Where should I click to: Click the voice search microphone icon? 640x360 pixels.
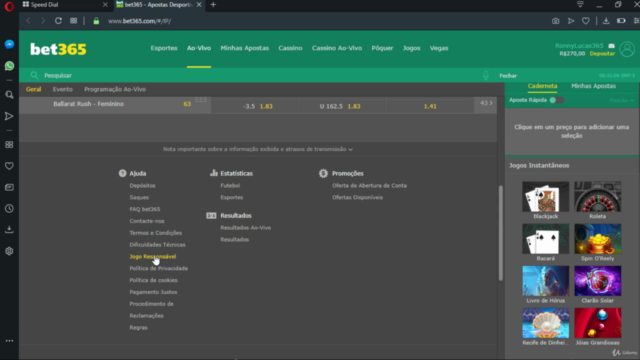(x=486, y=75)
